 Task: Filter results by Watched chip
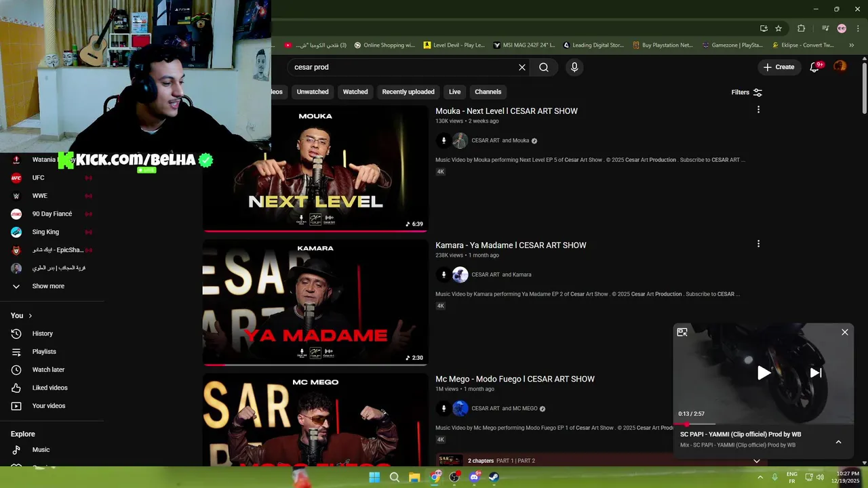coord(355,92)
